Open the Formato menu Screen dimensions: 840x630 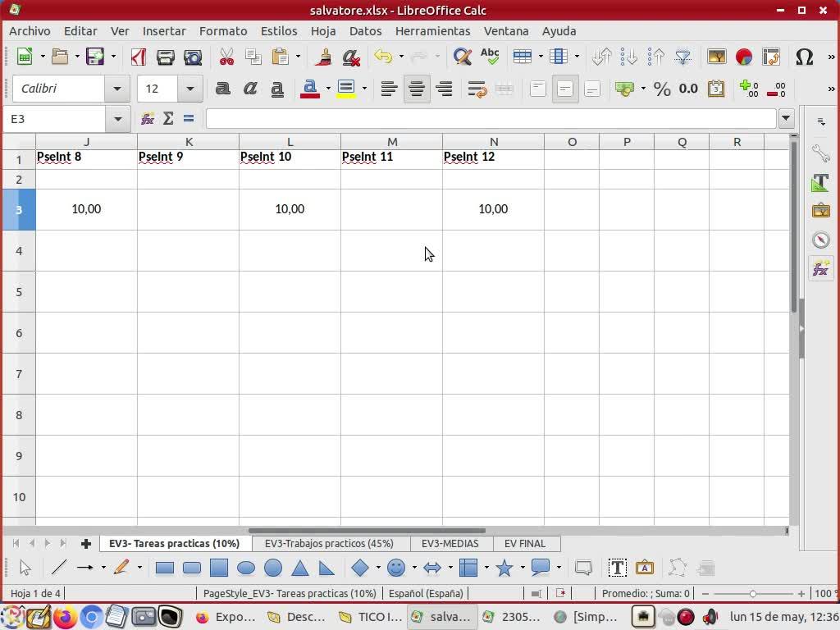pyautogui.click(x=223, y=31)
